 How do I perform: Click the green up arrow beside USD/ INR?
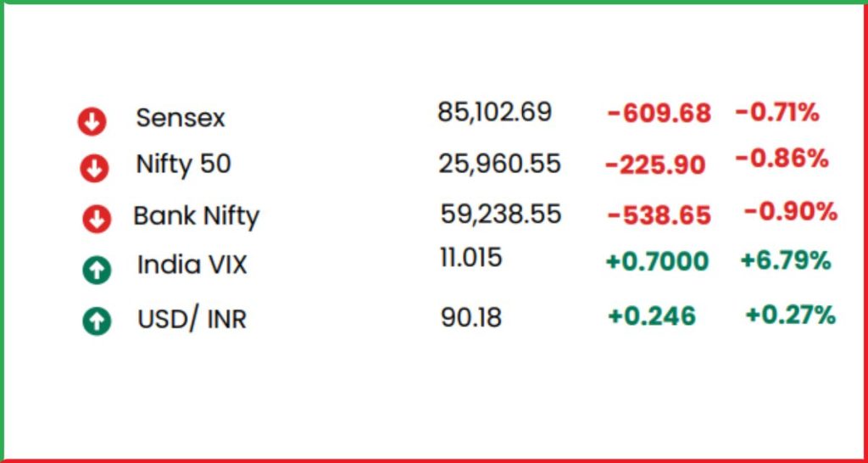(x=97, y=321)
